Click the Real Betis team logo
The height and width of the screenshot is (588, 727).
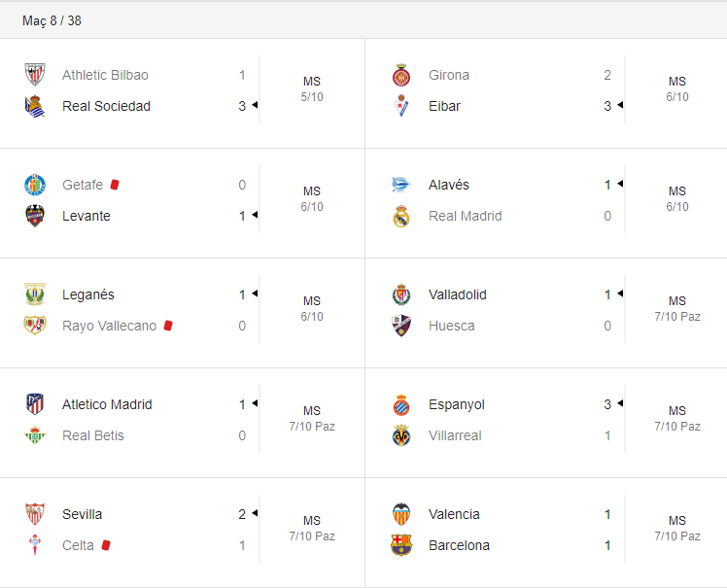click(35, 435)
